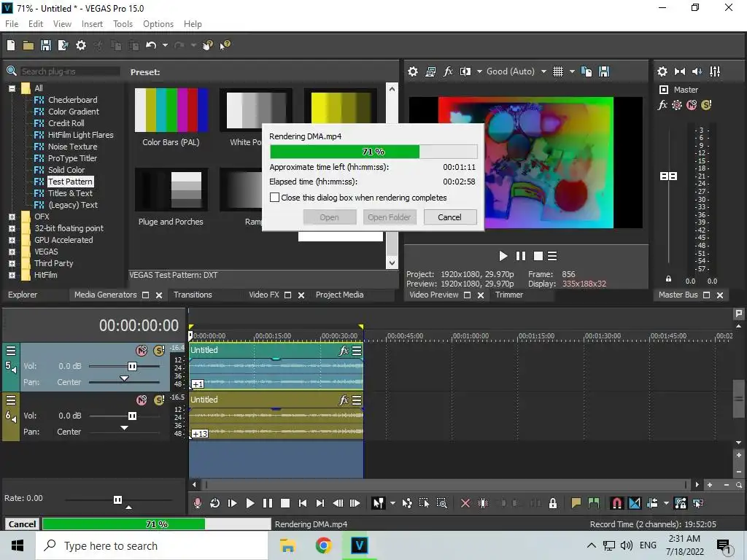Delete selection with the red X icon
Image resolution: width=747 pixels, height=560 pixels.
465,503
